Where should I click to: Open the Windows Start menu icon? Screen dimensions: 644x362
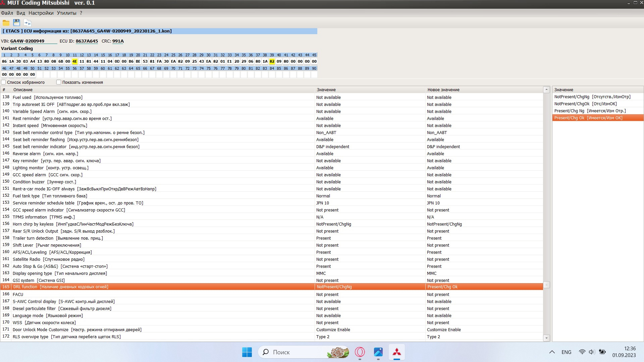(247, 352)
